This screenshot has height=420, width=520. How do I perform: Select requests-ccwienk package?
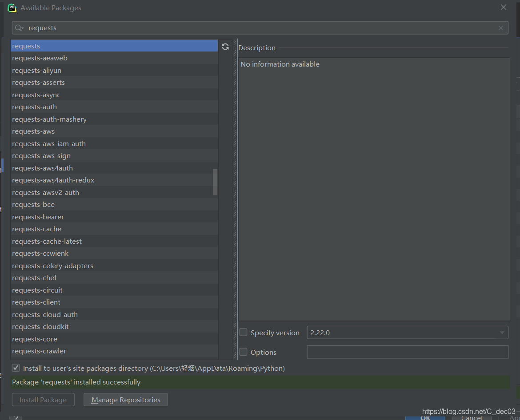(114, 254)
